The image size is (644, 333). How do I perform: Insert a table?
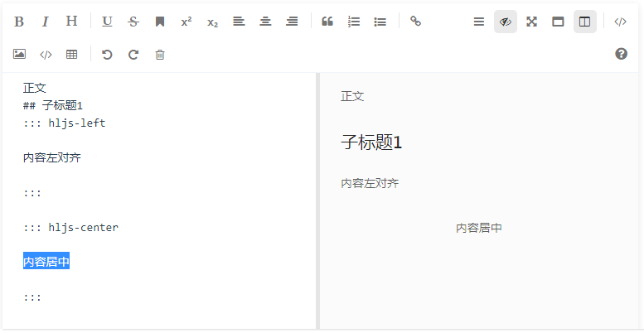pyautogui.click(x=72, y=55)
